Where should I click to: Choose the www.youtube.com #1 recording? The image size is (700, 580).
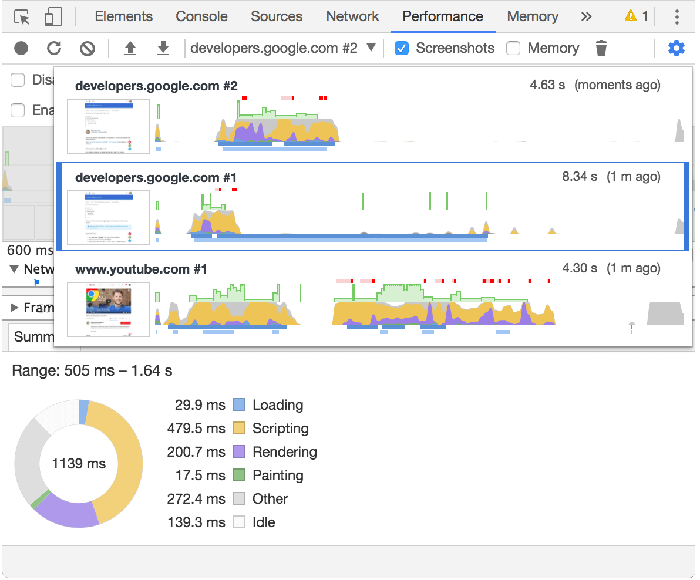click(x=372, y=297)
